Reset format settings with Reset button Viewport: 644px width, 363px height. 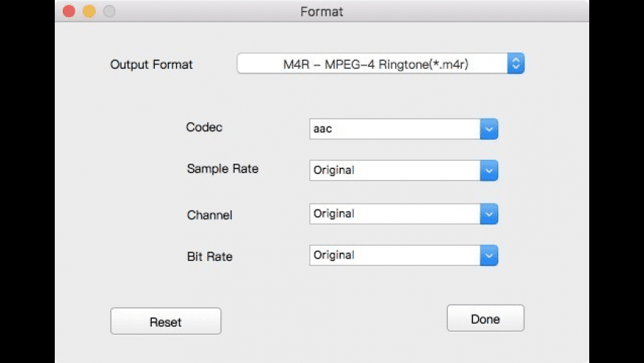166,321
